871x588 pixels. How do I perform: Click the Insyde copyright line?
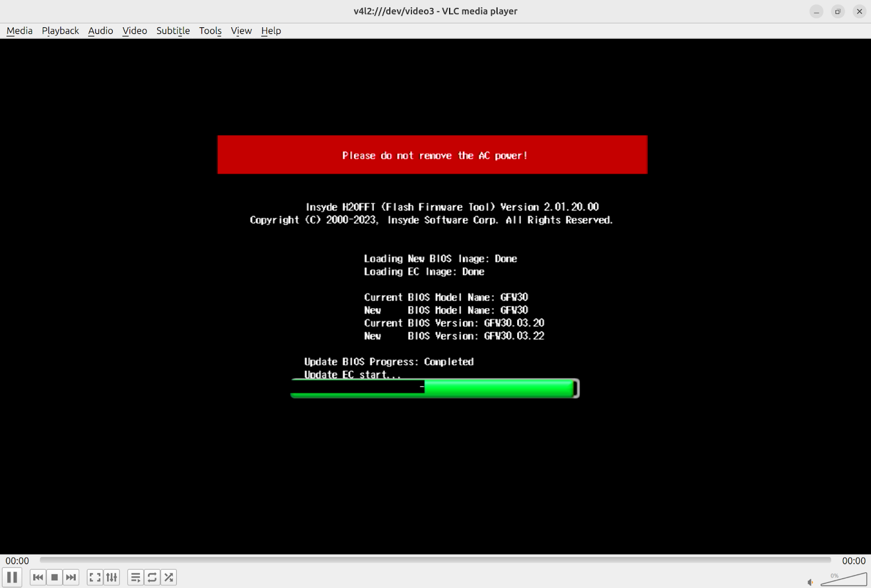(x=431, y=220)
